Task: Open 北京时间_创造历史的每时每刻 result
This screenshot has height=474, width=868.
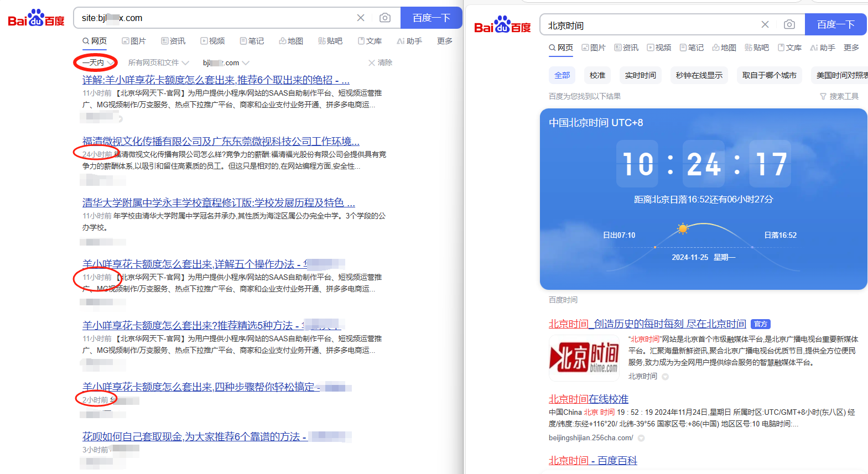Action: 647,324
